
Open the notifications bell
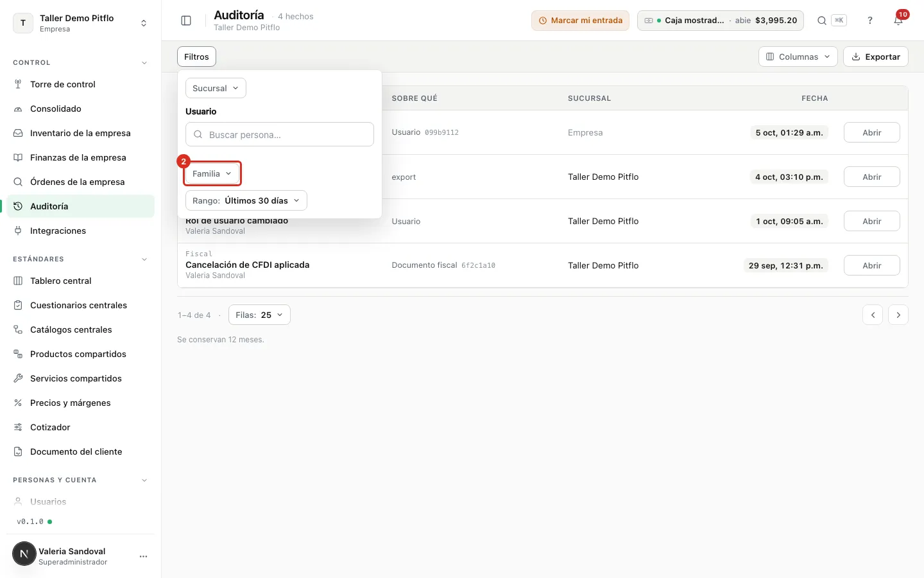tap(898, 21)
